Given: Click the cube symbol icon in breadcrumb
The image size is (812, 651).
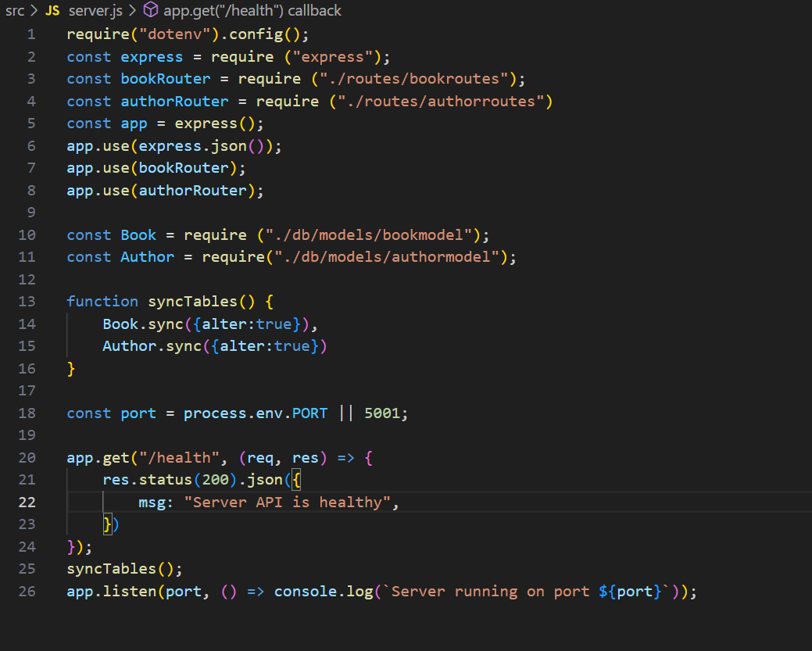Looking at the screenshot, I should coord(150,10).
